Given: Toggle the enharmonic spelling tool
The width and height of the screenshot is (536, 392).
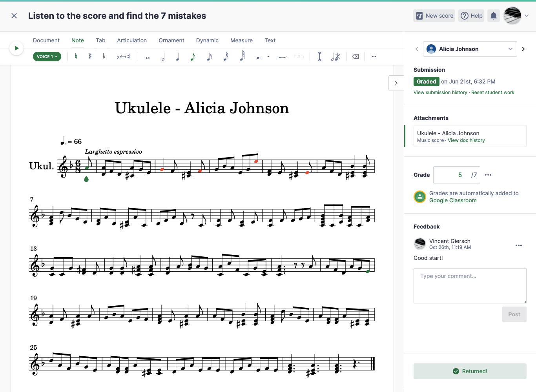Looking at the screenshot, I should (x=123, y=56).
